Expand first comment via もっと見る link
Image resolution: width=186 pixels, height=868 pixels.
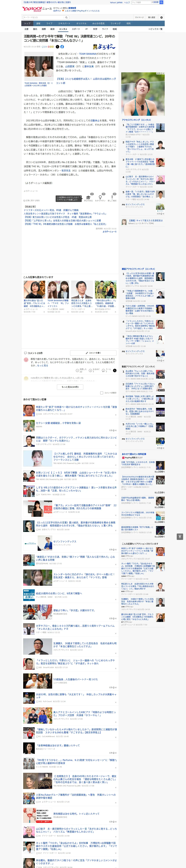(43, 365)
